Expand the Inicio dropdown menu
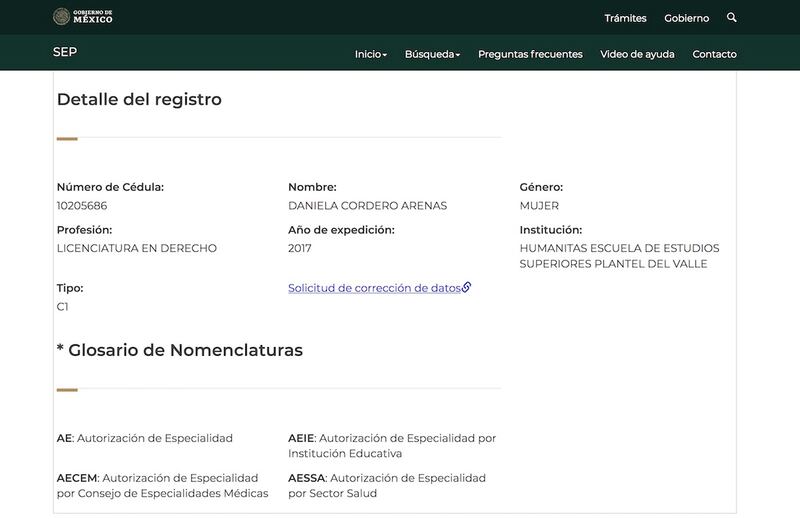 pos(371,54)
